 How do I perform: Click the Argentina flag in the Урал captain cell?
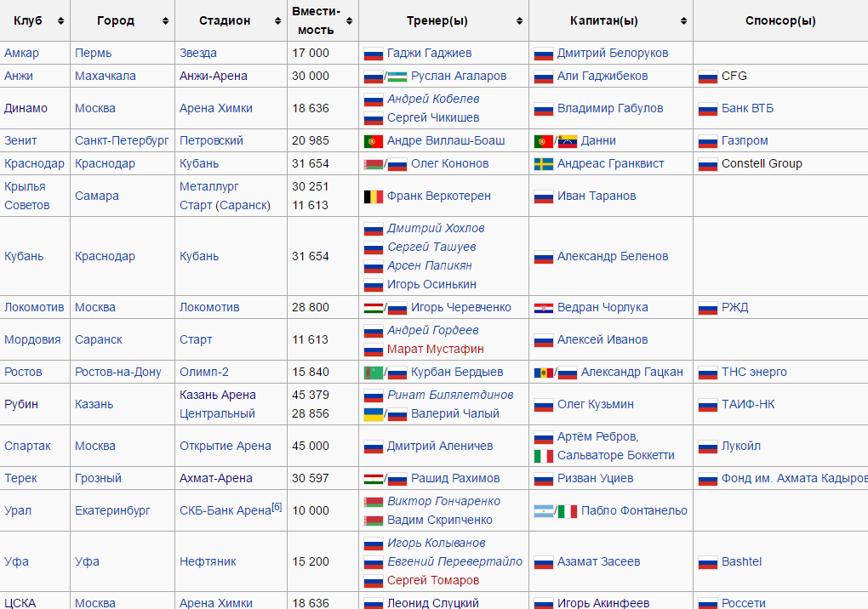tap(543, 511)
